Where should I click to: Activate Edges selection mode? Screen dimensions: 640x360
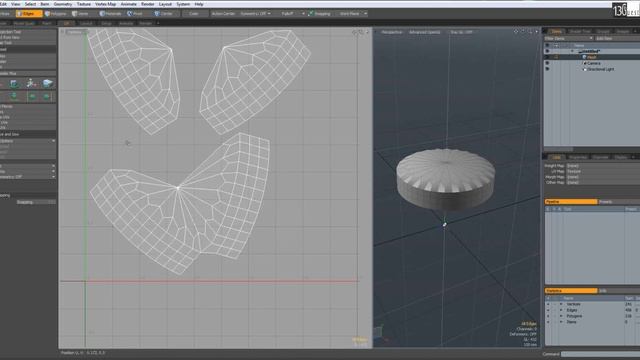pos(29,13)
